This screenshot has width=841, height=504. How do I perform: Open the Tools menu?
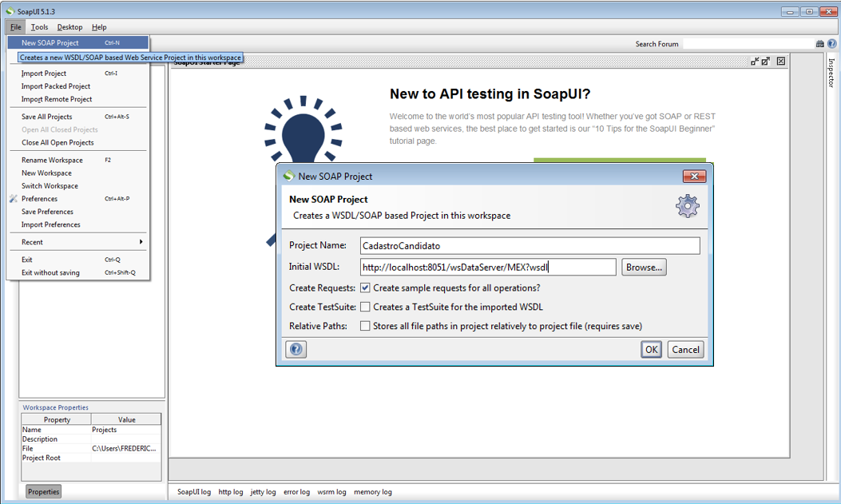[39, 27]
